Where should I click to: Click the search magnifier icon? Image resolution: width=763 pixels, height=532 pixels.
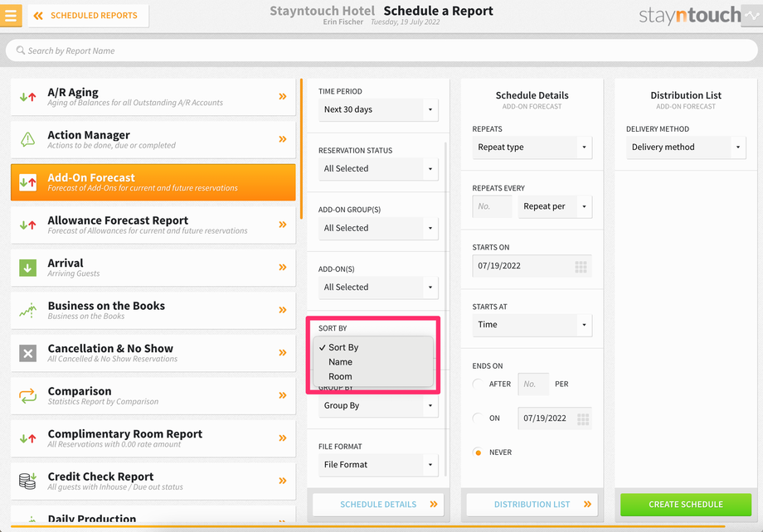pos(21,50)
